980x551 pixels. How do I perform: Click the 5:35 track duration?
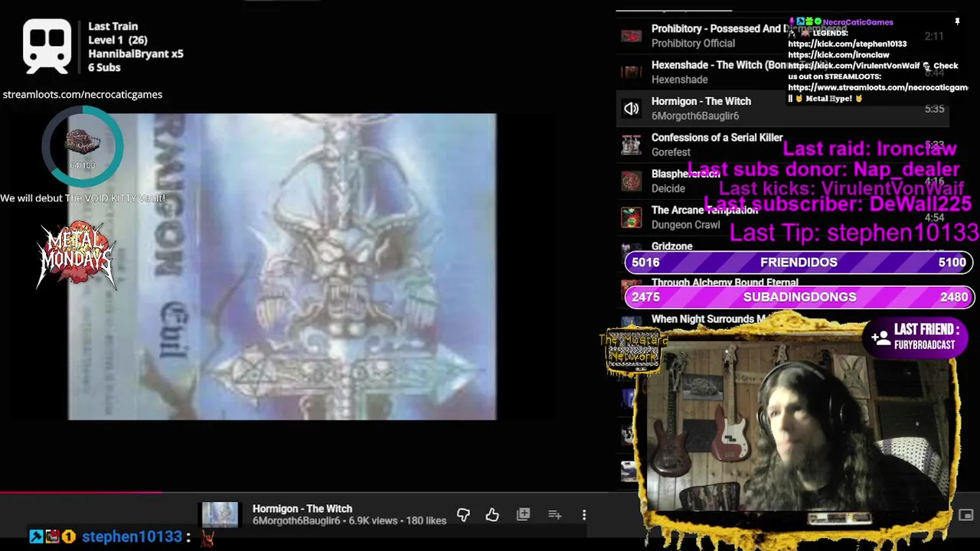pyautogui.click(x=934, y=109)
